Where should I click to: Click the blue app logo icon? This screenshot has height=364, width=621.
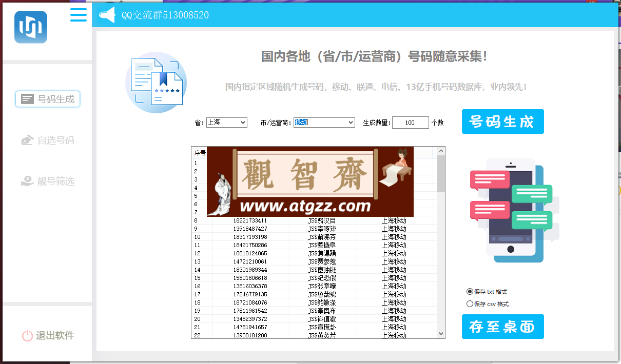[31, 27]
